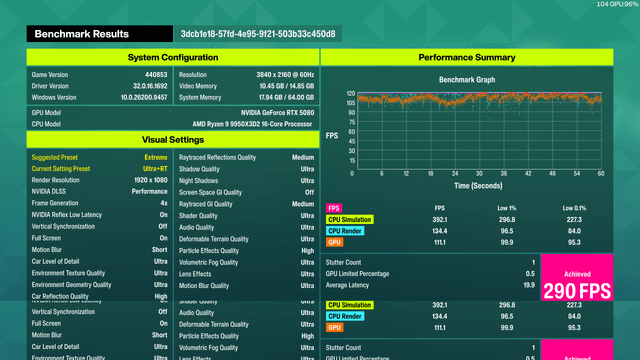This screenshot has height=360, width=640.
Task: Click the System Configuration header
Action: (x=173, y=58)
